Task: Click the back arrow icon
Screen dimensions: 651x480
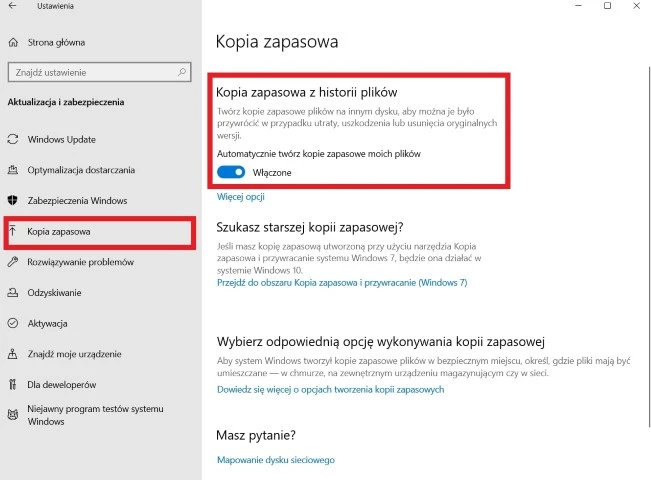Action: click(12, 8)
